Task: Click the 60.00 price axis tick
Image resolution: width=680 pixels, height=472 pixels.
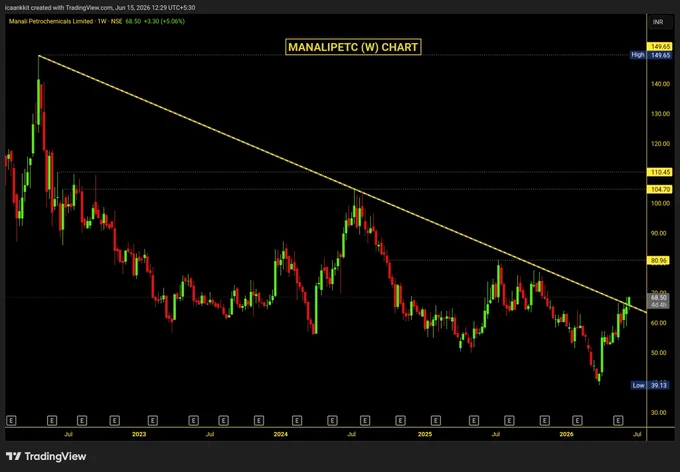Action: [659, 323]
